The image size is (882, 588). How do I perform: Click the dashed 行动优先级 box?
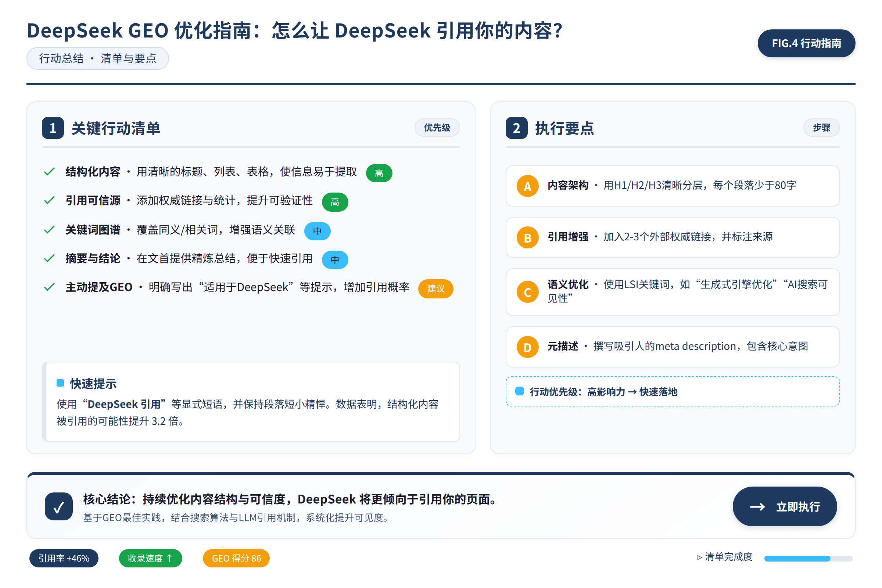(673, 391)
